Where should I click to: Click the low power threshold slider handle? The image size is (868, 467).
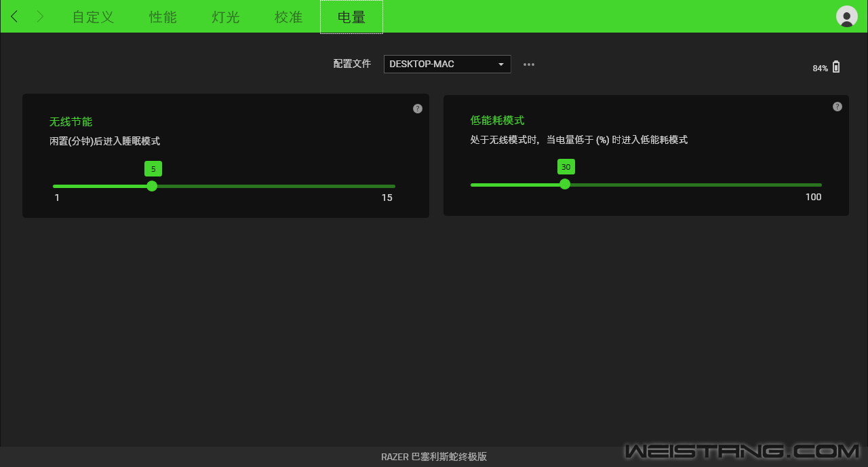[x=565, y=184]
